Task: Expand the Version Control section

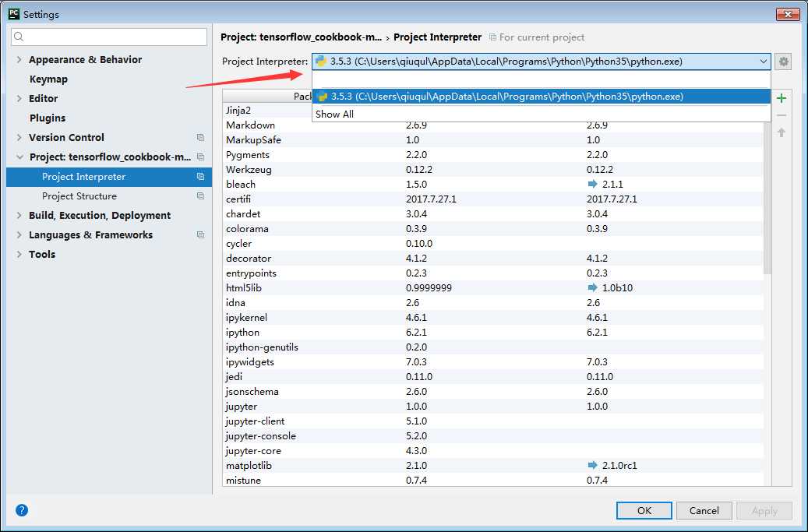Action: (19, 138)
